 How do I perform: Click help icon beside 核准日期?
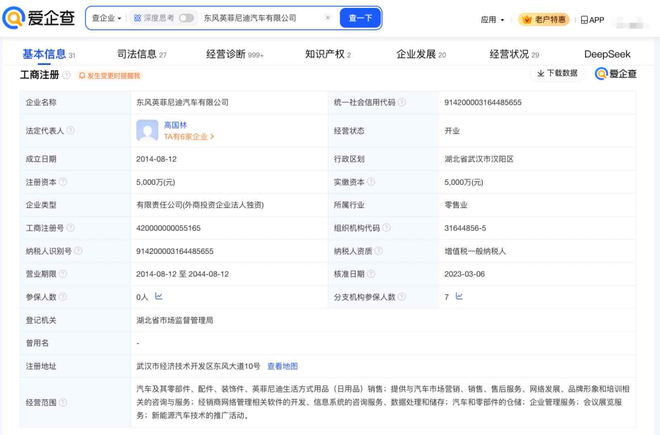(371, 274)
